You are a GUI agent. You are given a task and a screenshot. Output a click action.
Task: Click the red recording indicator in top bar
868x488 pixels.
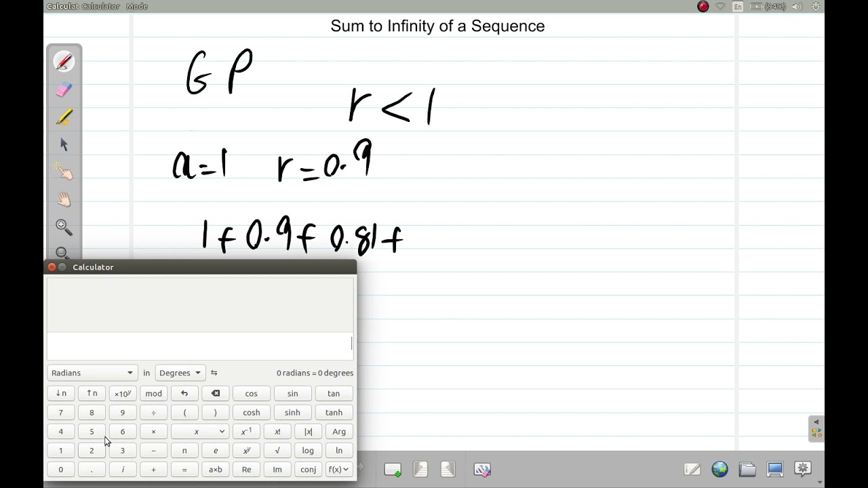coord(703,6)
